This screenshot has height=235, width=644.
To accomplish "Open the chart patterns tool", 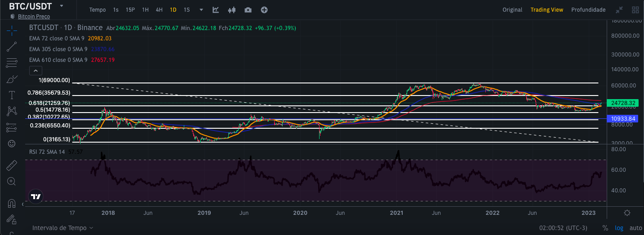I will click(x=12, y=111).
